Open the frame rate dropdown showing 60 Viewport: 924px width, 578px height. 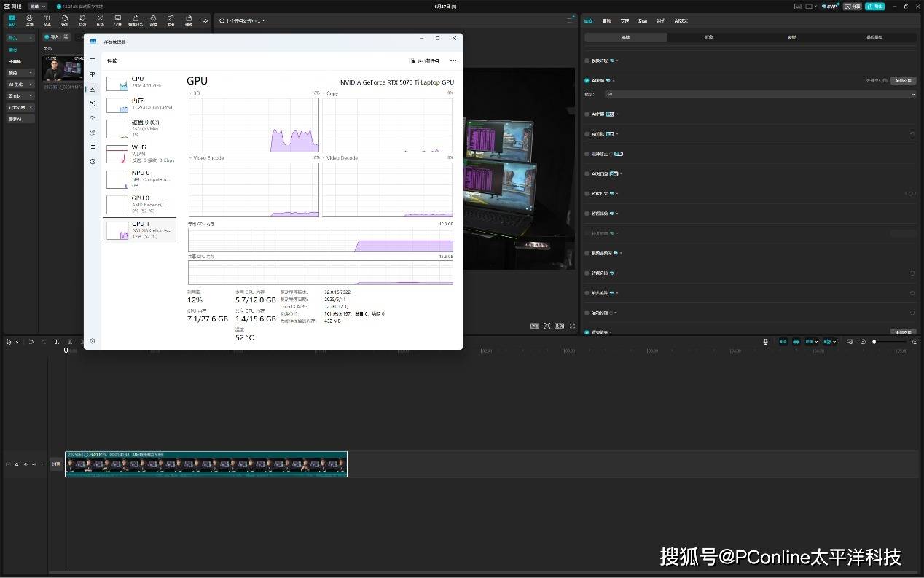pyautogui.click(x=758, y=94)
